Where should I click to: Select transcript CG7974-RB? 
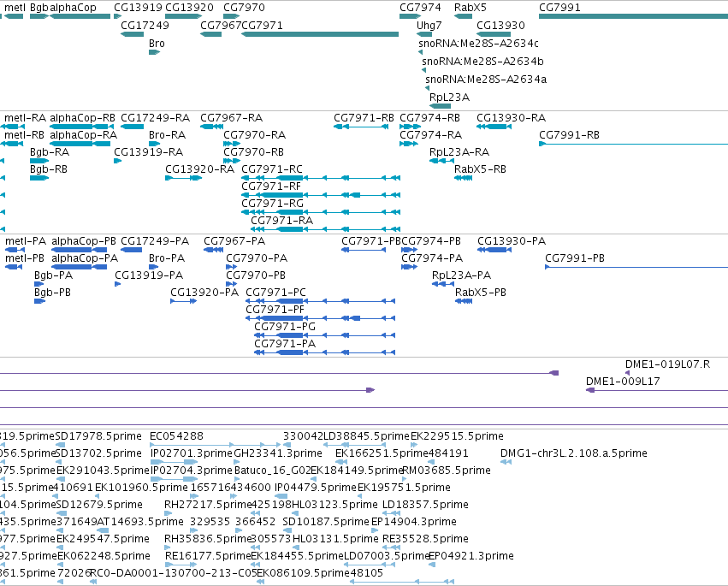tap(430, 118)
